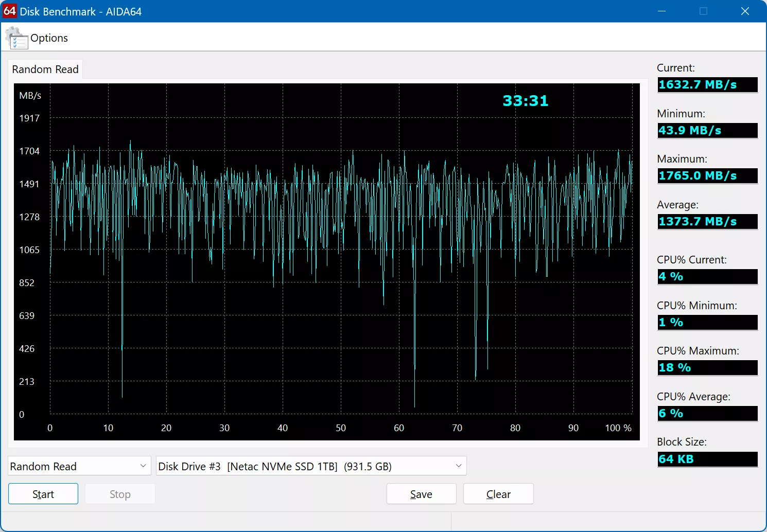Click the 1917 label on the MB/s axis

[x=29, y=118]
